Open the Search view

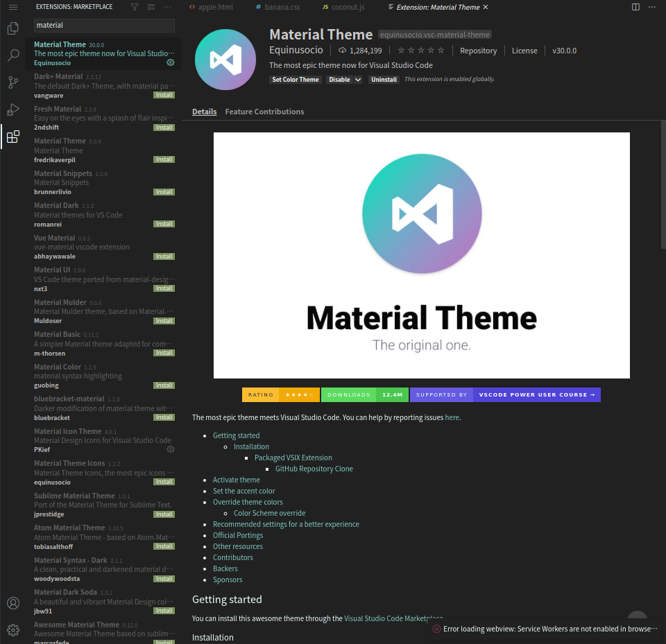point(13,55)
